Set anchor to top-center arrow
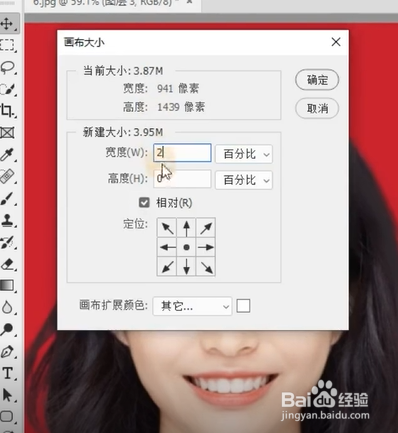This screenshot has width=398, height=433. (x=187, y=228)
